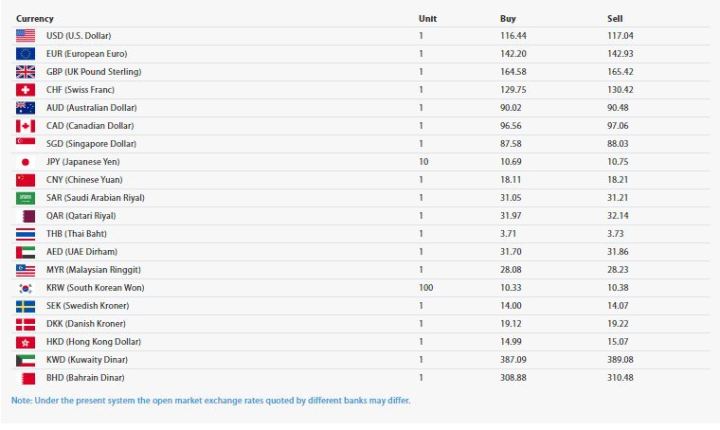Click the Canadian flag icon
Image resolution: width=720 pixels, height=430 pixels.
point(25,126)
